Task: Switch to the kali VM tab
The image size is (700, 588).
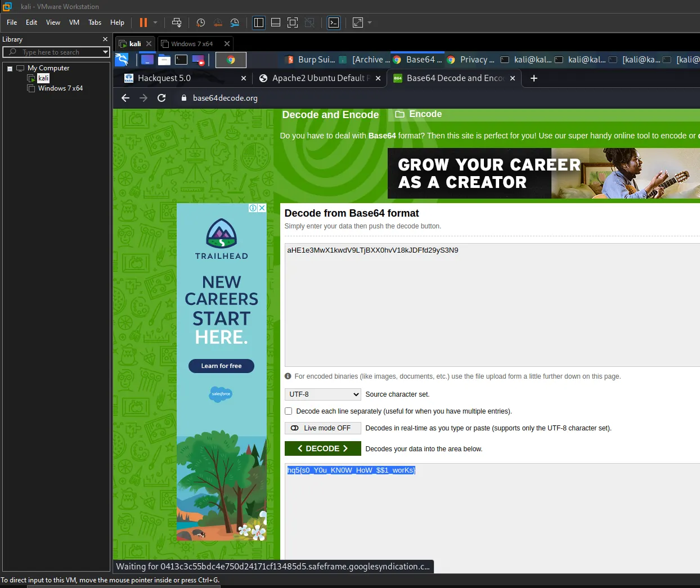Action: tap(135, 44)
